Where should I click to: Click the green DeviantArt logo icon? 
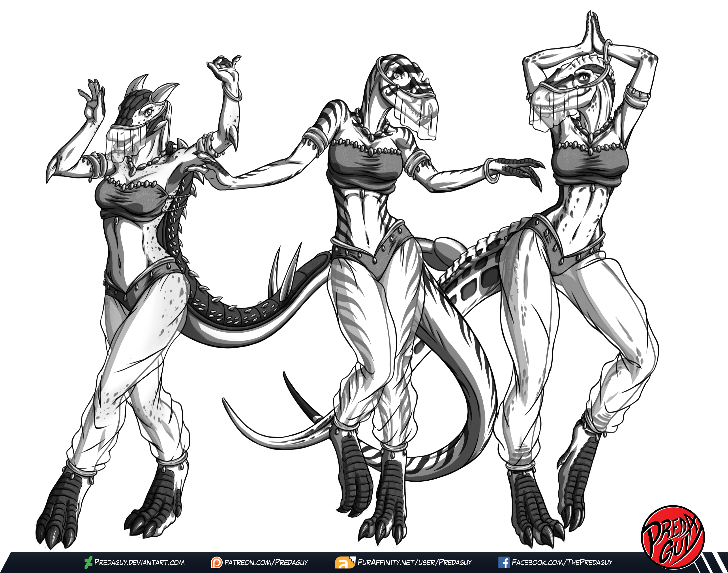click(88, 563)
